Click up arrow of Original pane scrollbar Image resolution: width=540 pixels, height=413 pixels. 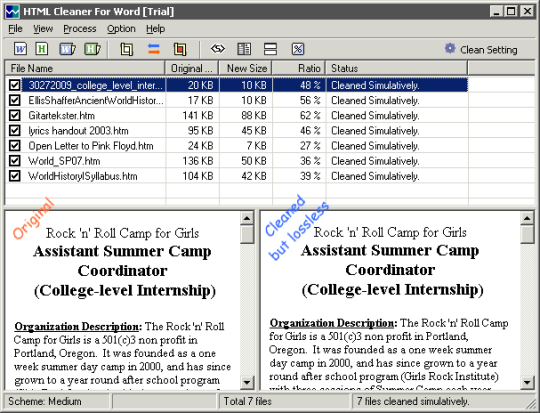click(x=247, y=218)
